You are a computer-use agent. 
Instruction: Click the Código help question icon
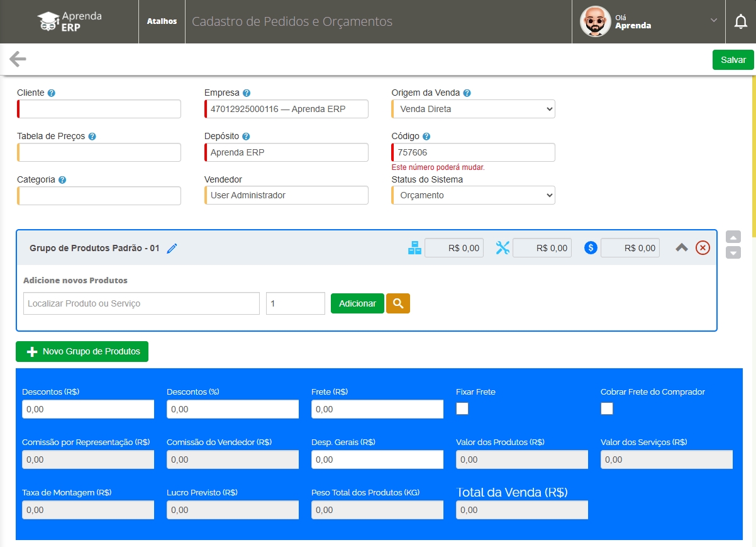[426, 137]
